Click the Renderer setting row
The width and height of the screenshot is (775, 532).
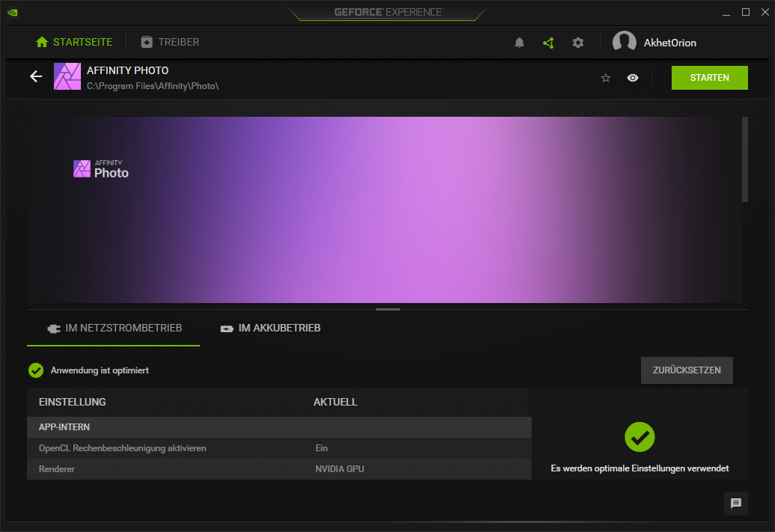pos(279,469)
